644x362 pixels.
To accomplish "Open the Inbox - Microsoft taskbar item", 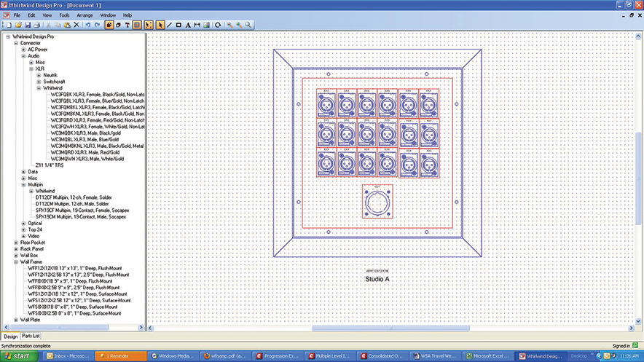I will (x=68, y=356).
